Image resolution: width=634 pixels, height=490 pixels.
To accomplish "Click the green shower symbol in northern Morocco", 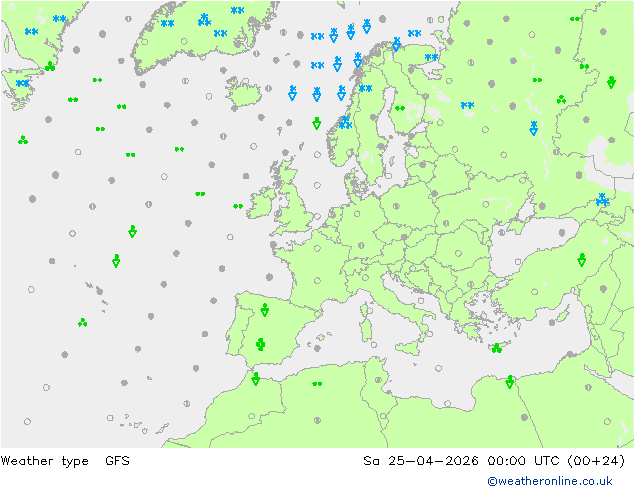I will point(256,379).
